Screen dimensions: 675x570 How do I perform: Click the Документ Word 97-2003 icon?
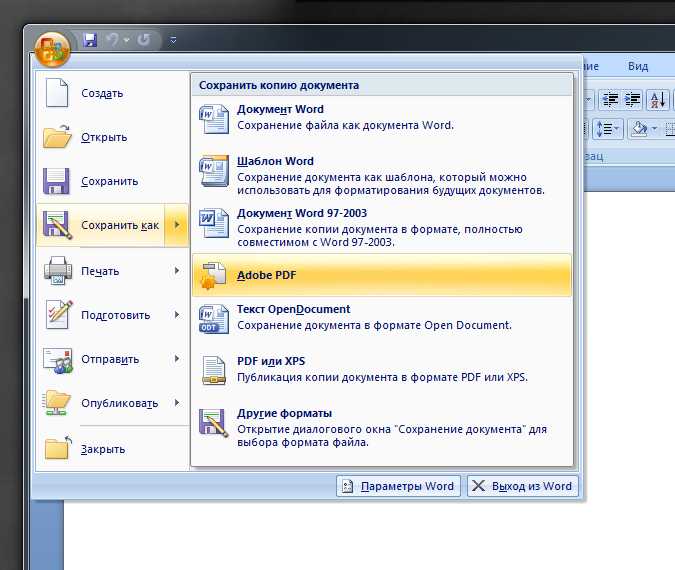214,223
